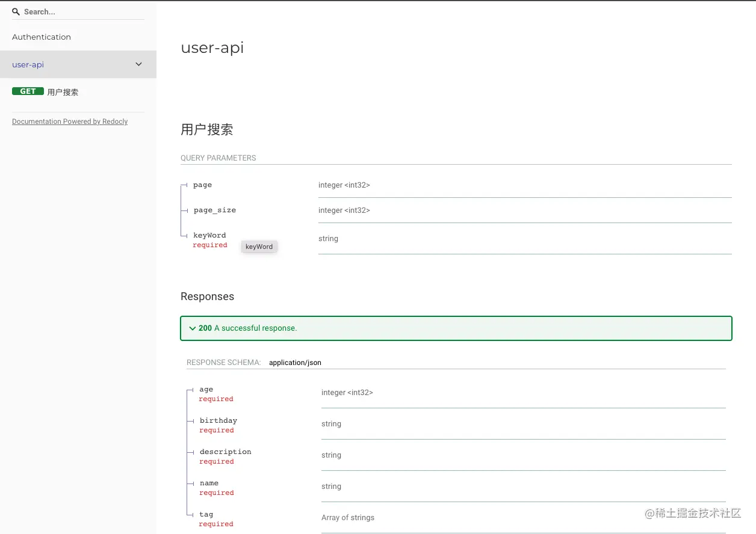Viewport: 756px width, 534px height.
Task: Expand the tag Array of strings field
Action: (206, 514)
